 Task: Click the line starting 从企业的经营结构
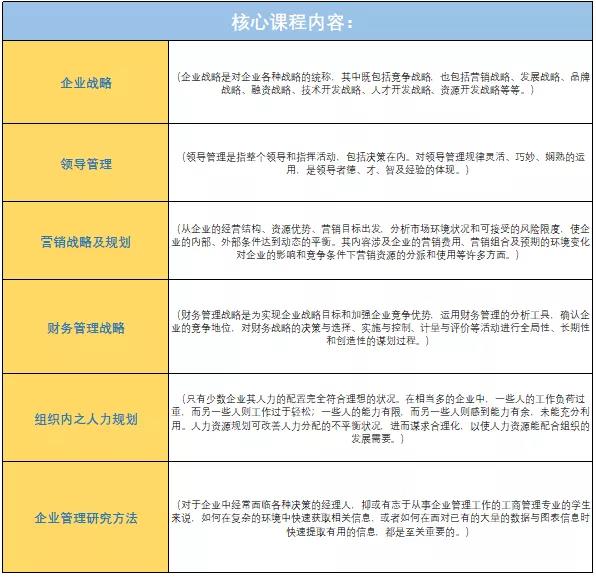pos(383,229)
